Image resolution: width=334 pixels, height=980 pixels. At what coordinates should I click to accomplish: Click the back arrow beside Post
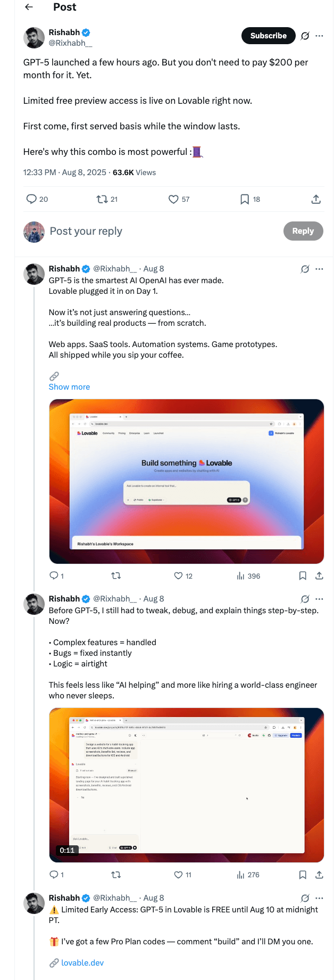pos(29,7)
